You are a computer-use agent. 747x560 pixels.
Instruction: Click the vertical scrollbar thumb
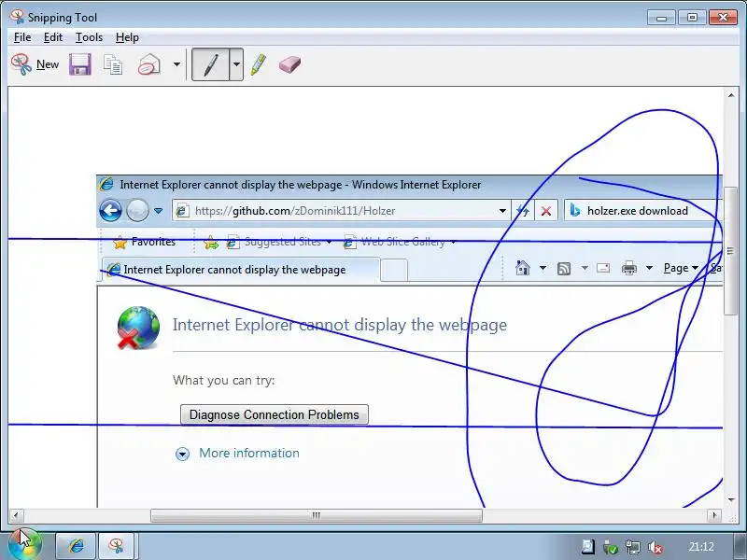coord(730,251)
